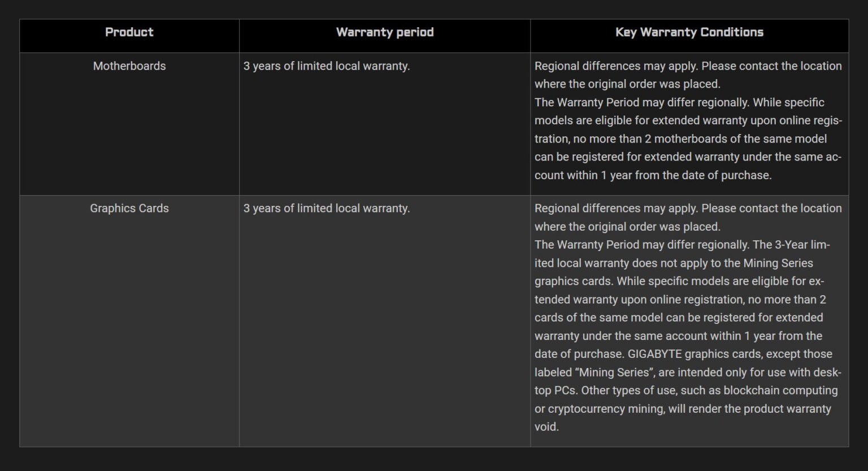Screen dimensions: 868x471
Task: Click "where the original order was placed" under Graphics Cards
Action: pyautogui.click(x=627, y=227)
